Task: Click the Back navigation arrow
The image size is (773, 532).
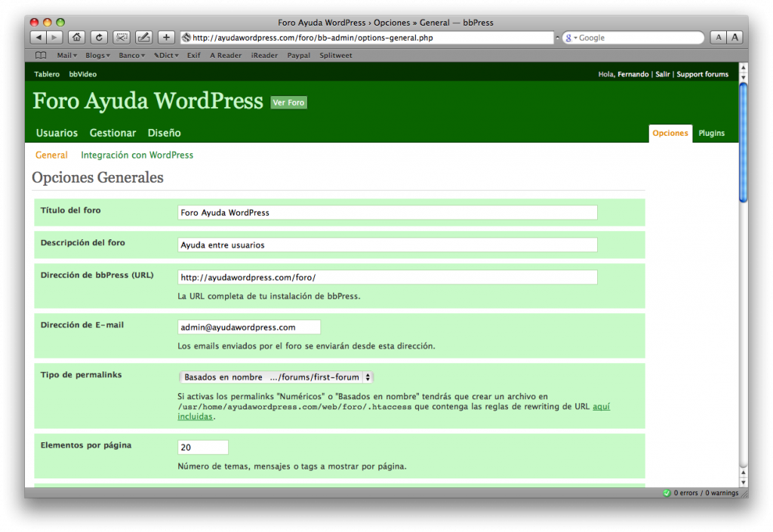Action: (38, 36)
